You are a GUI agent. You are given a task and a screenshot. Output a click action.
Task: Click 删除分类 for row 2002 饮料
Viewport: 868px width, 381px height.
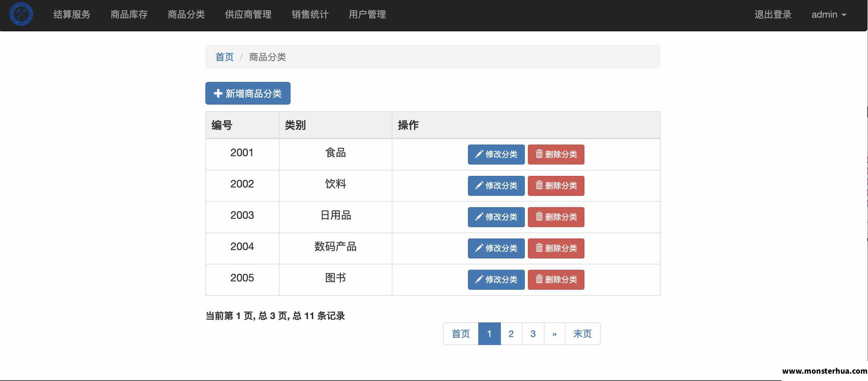[556, 186]
